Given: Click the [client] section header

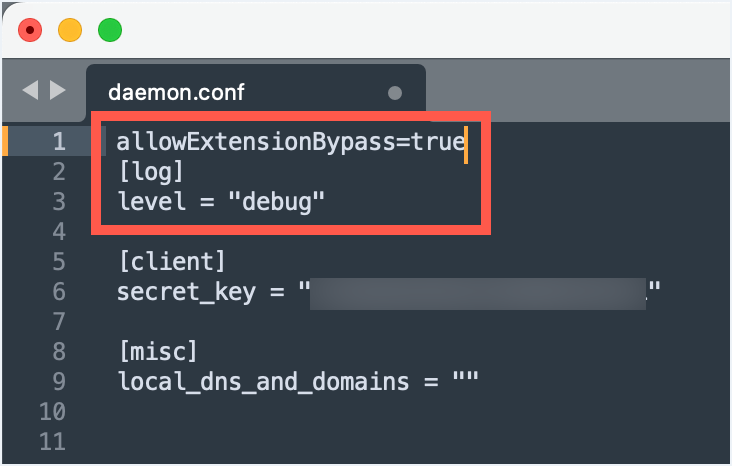Looking at the screenshot, I should click(x=171, y=262).
